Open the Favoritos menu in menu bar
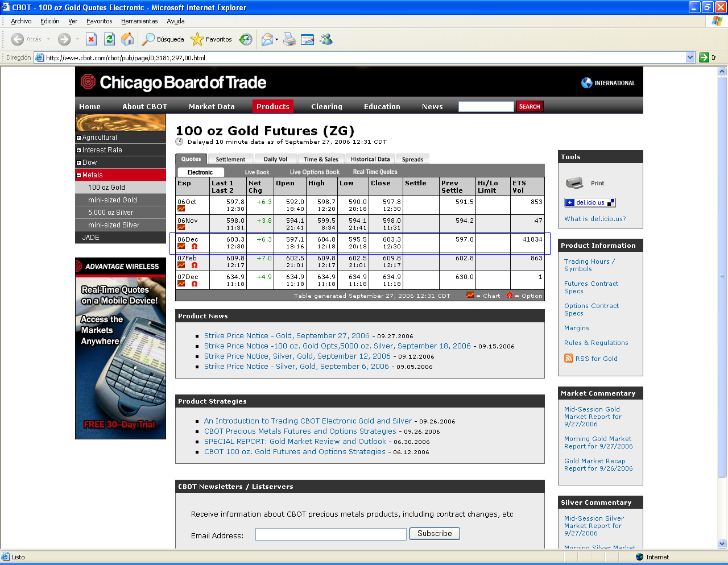Screen dimensions: 728x565 coord(100,21)
